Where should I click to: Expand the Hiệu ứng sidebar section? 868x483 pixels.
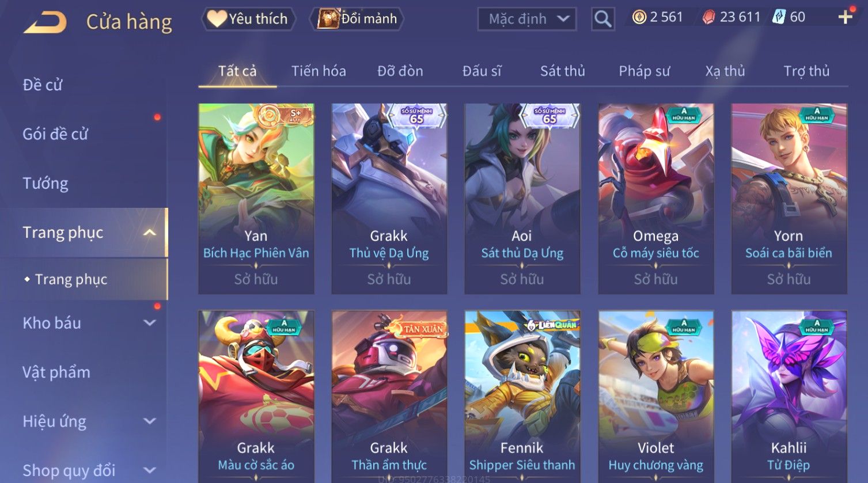[x=149, y=421]
